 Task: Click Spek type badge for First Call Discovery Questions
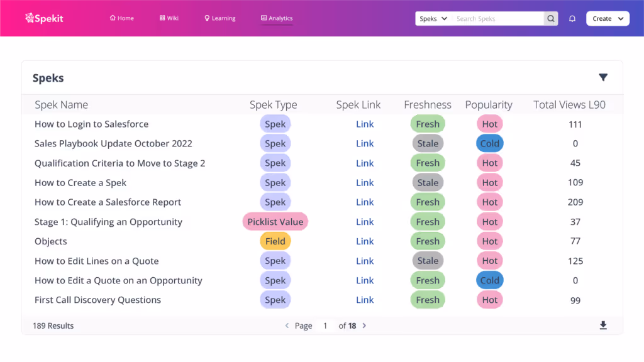click(x=275, y=300)
